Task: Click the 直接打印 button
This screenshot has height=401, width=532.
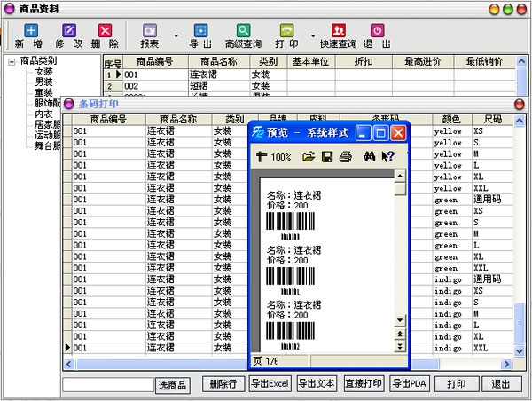Action: (x=364, y=384)
